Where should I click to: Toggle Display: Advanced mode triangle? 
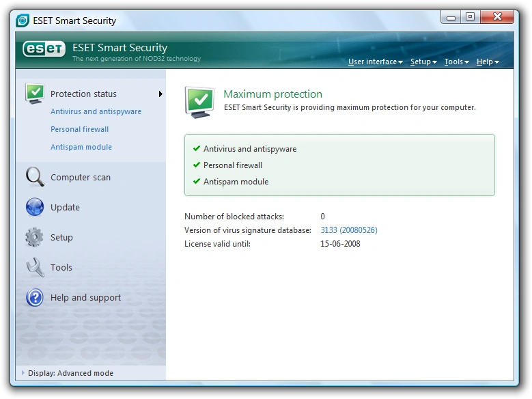(x=23, y=373)
